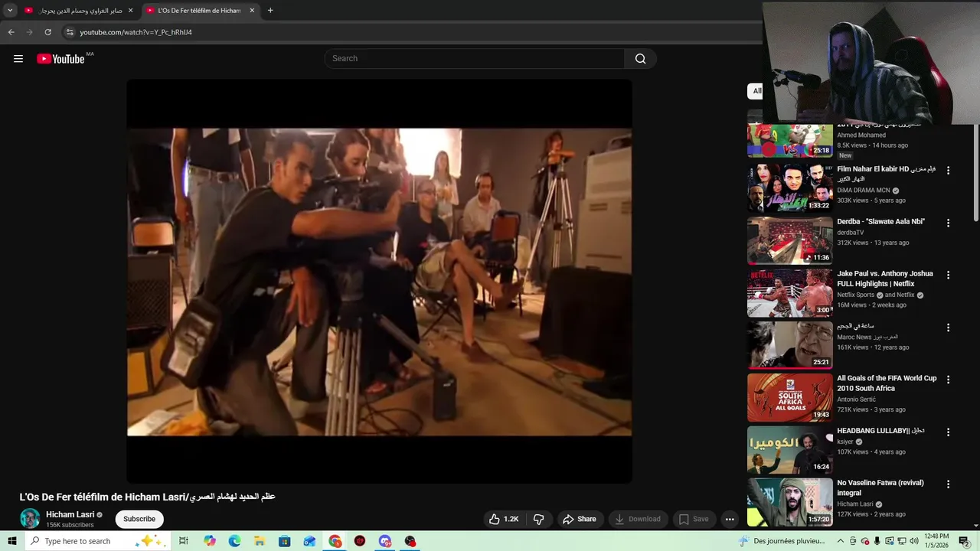This screenshot has width=980, height=551.
Task: Click the magnifier search button beside search box
Action: (x=640, y=59)
